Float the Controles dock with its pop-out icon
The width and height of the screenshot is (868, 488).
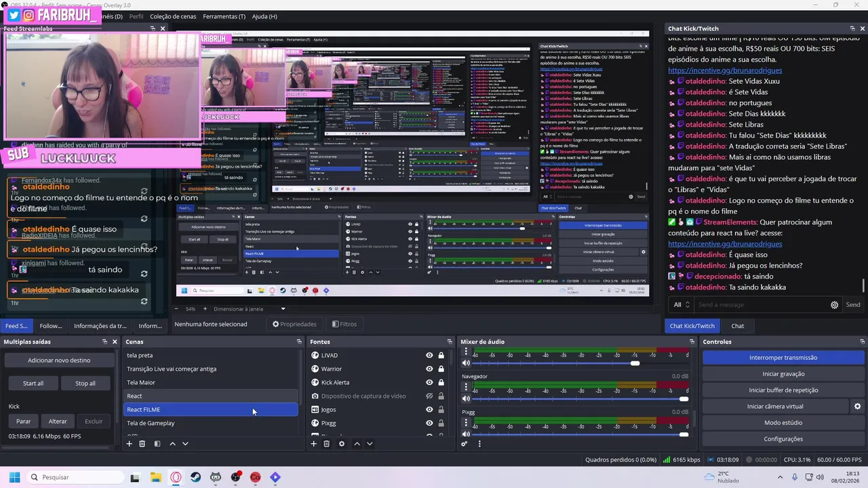[862, 342]
